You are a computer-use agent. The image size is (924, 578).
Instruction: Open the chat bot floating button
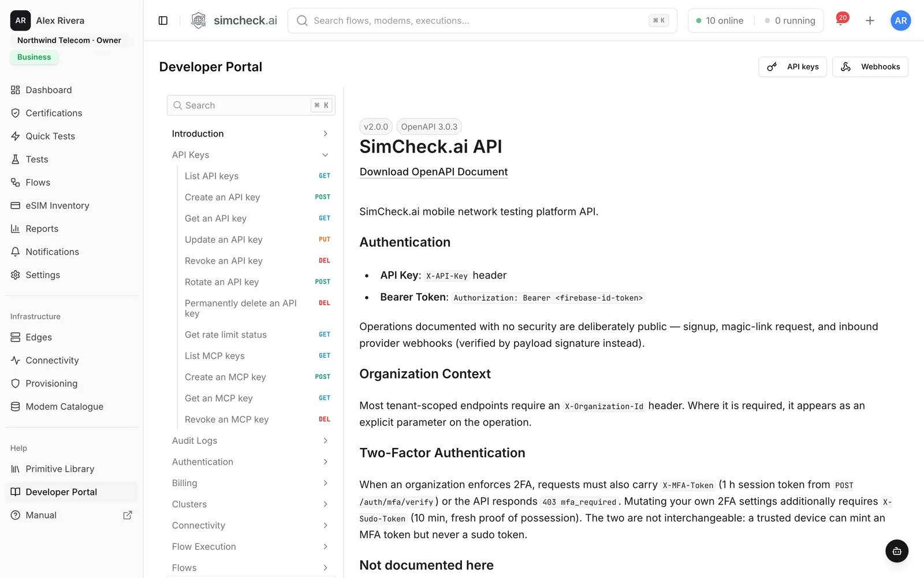click(896, 551)
